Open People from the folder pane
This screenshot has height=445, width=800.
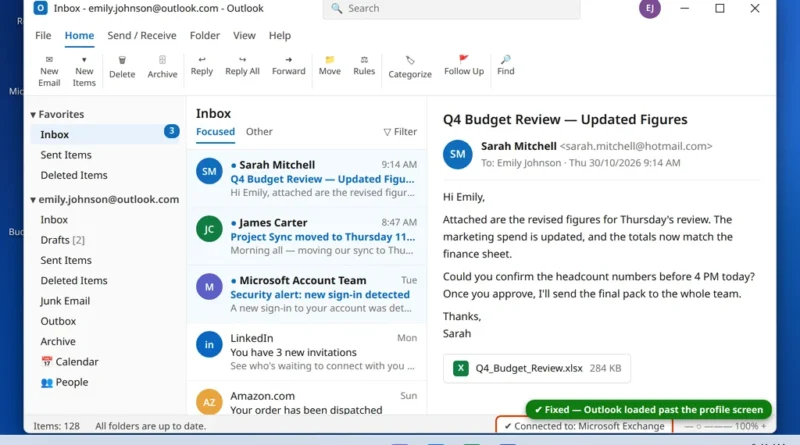pyautogui.click(x=64, y=382)
